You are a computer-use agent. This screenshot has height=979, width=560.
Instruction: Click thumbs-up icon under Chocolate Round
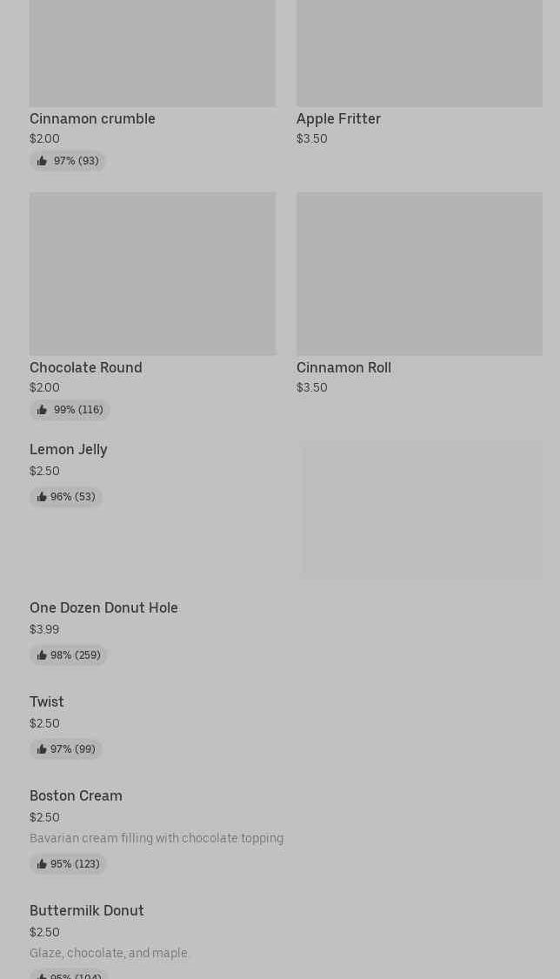pyautogui.click(x=42, y=410)
